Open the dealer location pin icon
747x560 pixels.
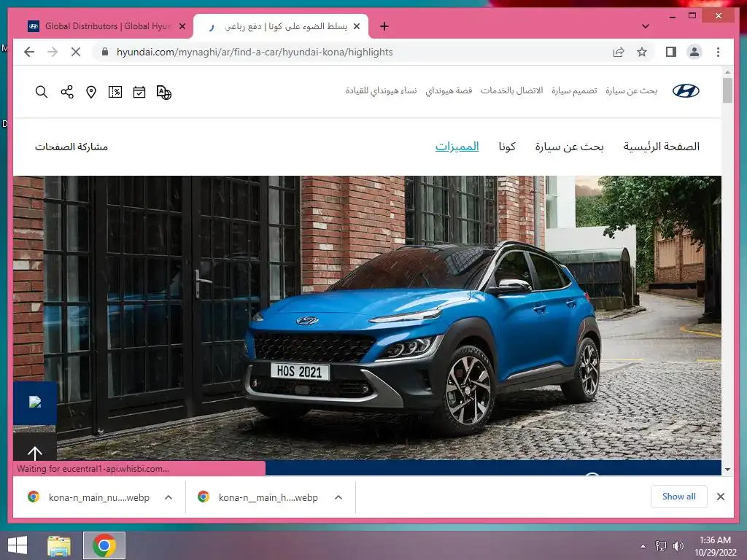point(91,91)
